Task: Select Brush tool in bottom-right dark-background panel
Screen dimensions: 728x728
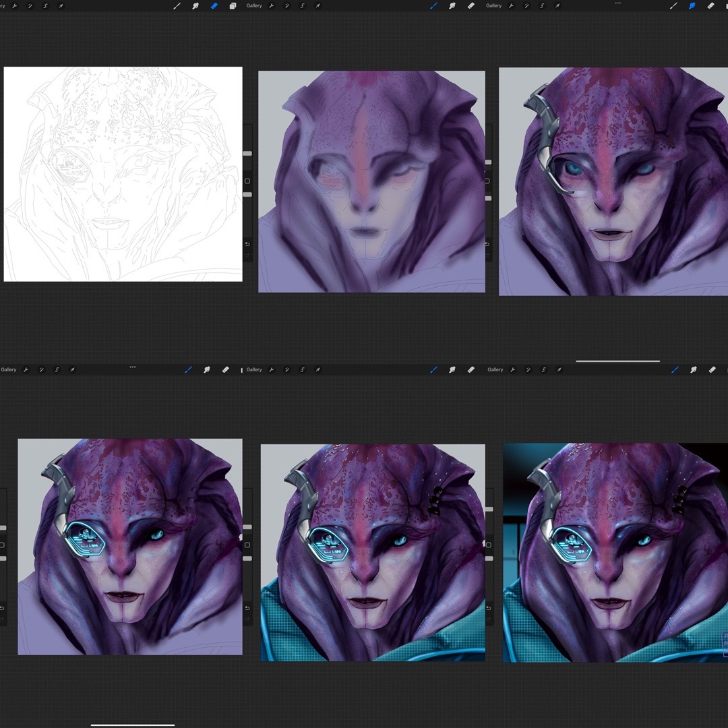Action: click(x=675, y=370)
